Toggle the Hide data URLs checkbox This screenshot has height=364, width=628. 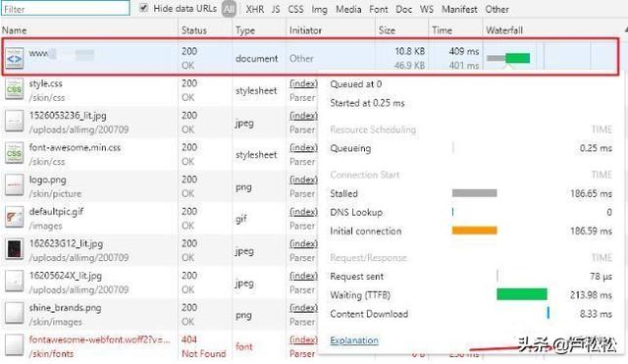144,8
